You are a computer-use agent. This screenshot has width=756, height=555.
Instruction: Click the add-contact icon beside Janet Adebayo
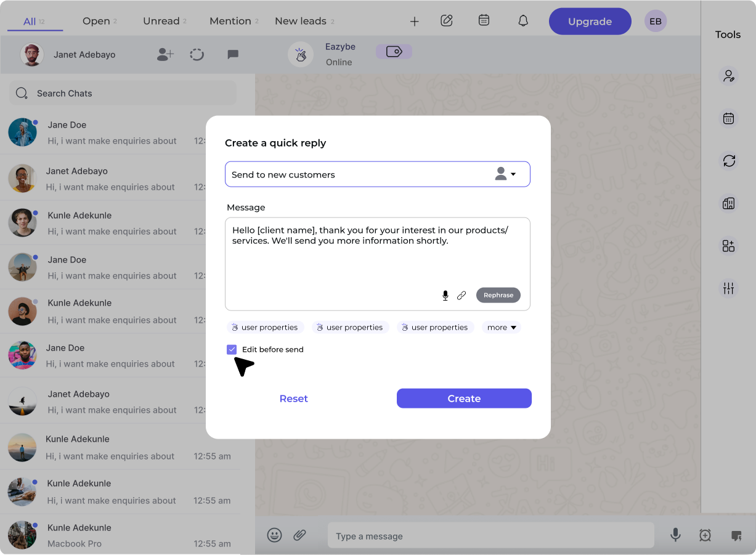point(165,54)
